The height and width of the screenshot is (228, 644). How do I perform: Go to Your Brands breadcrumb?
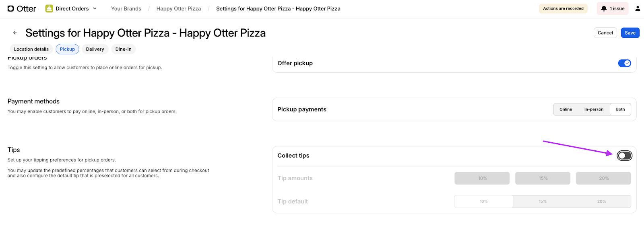coord(126,8)
